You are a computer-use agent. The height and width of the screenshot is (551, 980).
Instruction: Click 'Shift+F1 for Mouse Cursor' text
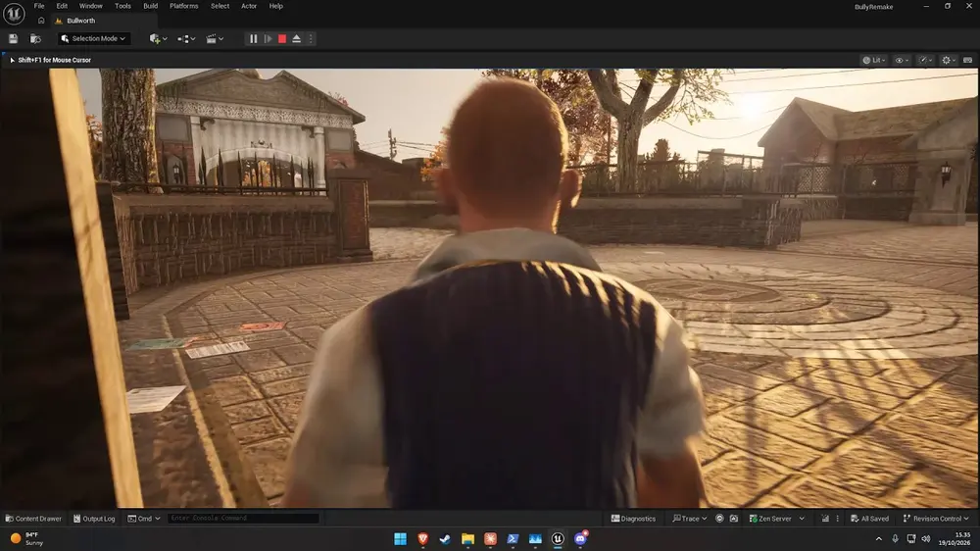point(54,60)
